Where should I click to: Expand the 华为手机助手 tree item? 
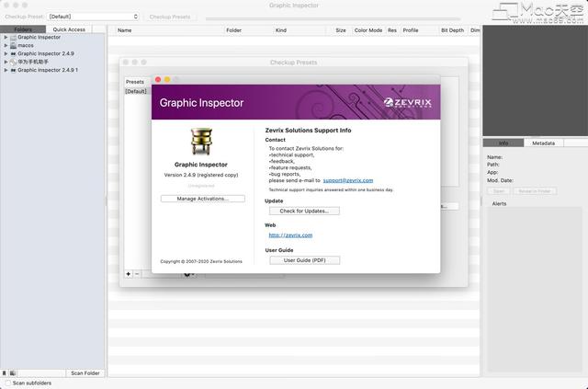(x=6, y=62)
